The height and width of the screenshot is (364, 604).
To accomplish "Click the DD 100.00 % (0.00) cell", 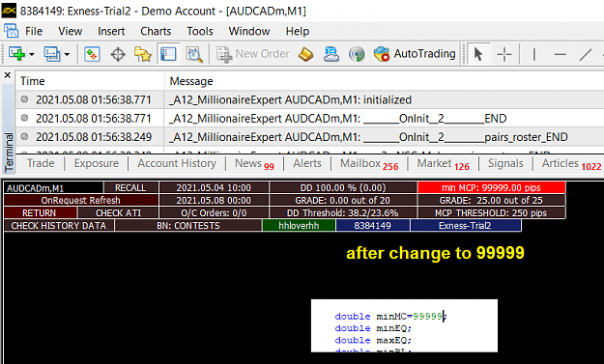I will 343,187.
